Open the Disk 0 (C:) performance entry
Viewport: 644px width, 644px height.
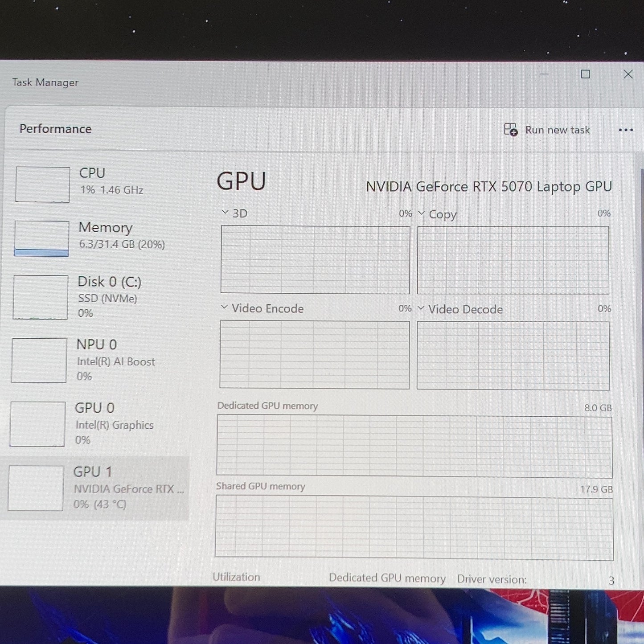click(x=96, y=297)
